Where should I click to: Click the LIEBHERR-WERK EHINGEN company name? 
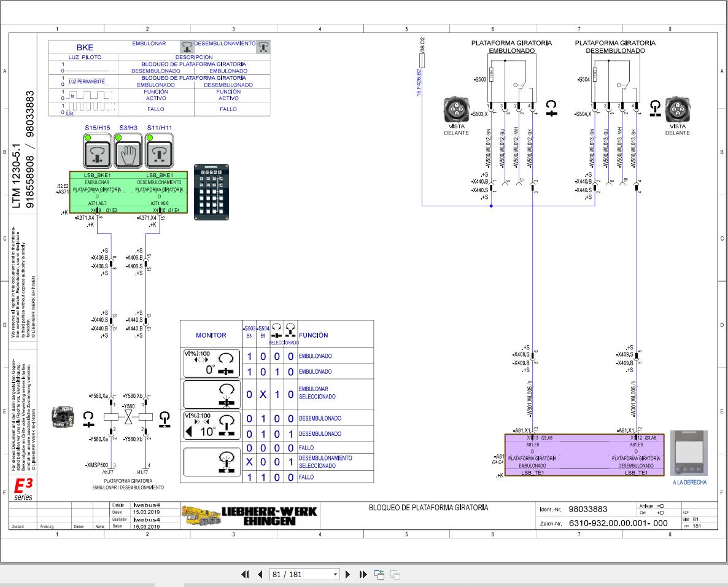coord(269,516)
